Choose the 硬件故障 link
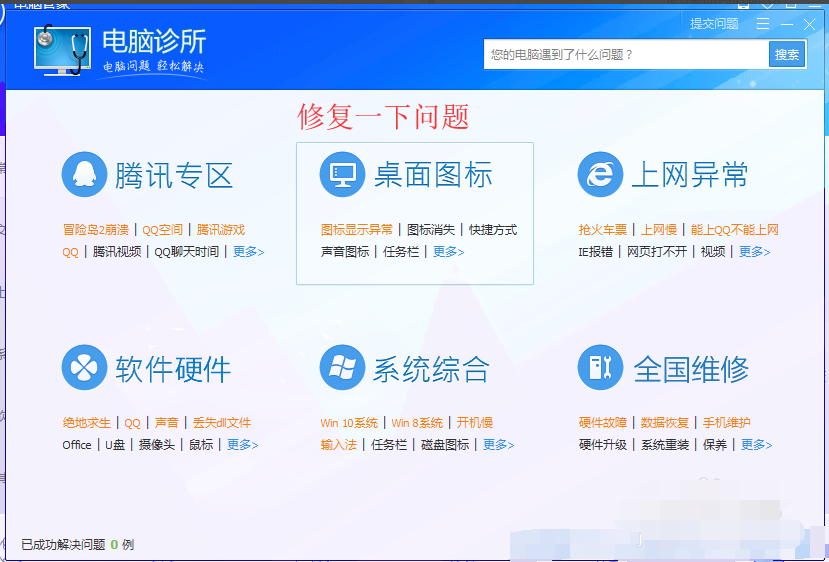 [603, 422]
